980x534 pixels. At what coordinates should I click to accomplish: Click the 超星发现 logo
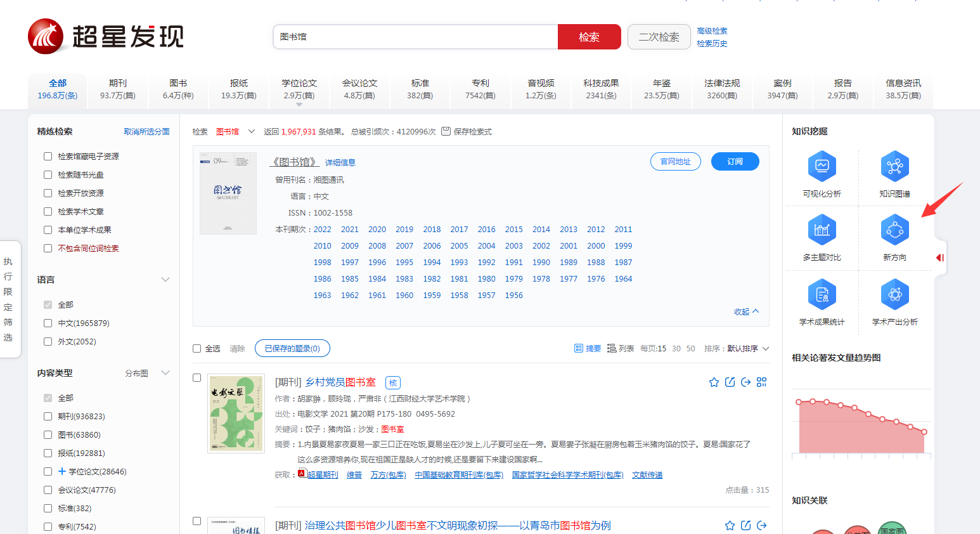coord(106,36)
